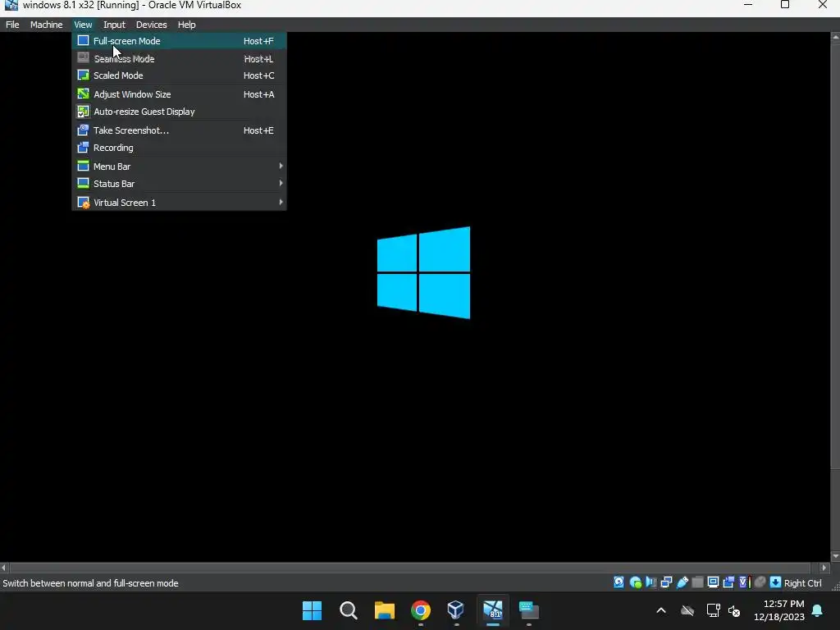
Task: Toggle the Recording option
Action: (x=179, y=148)
